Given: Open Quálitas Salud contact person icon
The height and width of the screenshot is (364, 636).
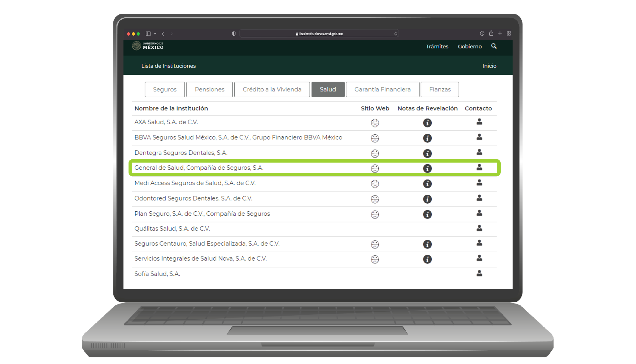Looking at the screenshot, I should [x=479, y=228].
